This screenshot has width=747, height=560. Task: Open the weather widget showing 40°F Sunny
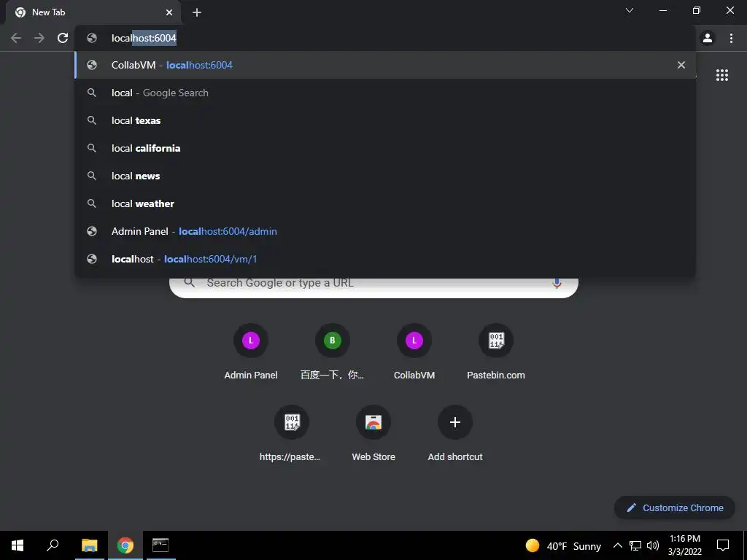click(x=563, y=545)
